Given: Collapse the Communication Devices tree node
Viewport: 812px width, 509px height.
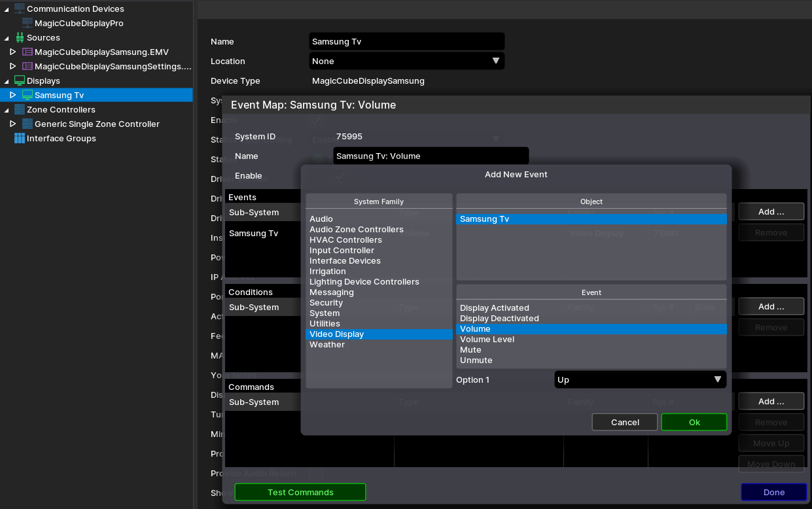Looking at the screenshot, I should (7, 9).
